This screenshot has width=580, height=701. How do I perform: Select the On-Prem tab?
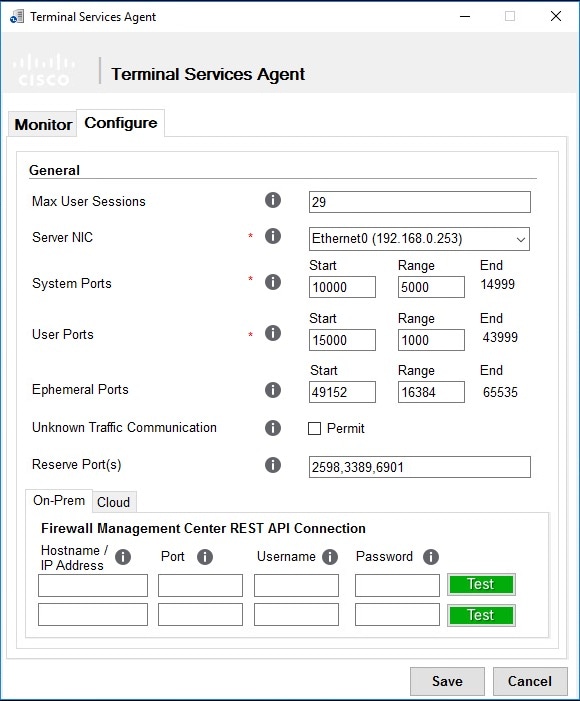click(59, 500)
